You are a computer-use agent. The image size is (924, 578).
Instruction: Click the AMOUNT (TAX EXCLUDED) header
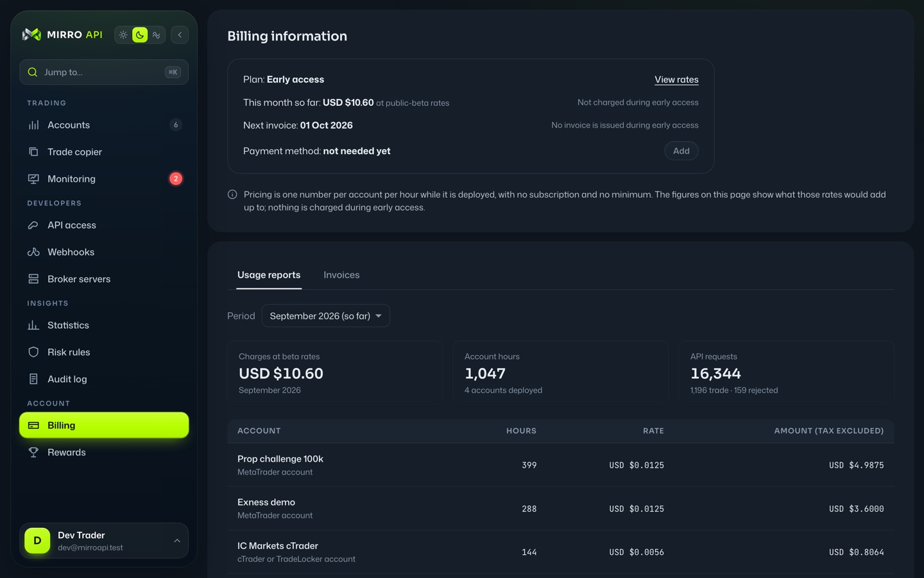(x=829, y=431)
